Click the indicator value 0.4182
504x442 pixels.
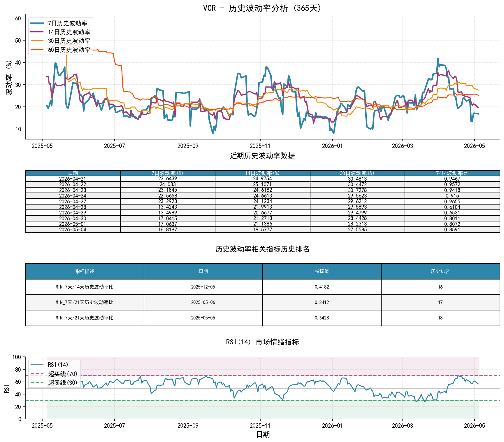322,287
